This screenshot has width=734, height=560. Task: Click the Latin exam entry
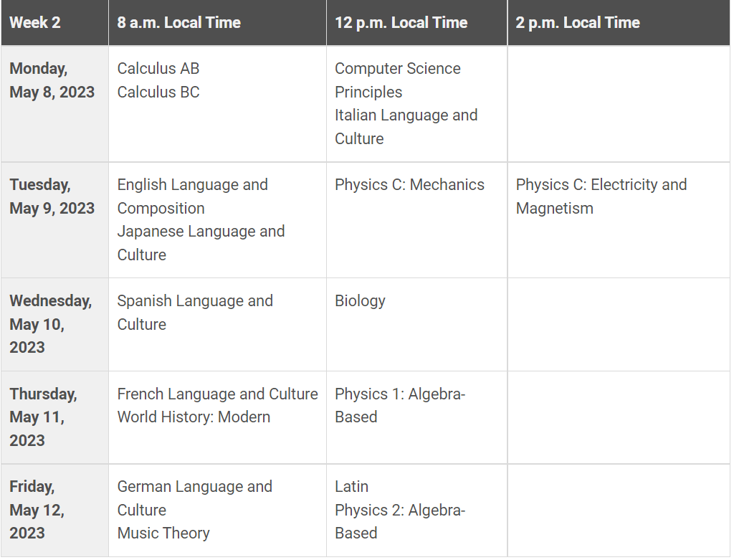(x=351, y=487)
